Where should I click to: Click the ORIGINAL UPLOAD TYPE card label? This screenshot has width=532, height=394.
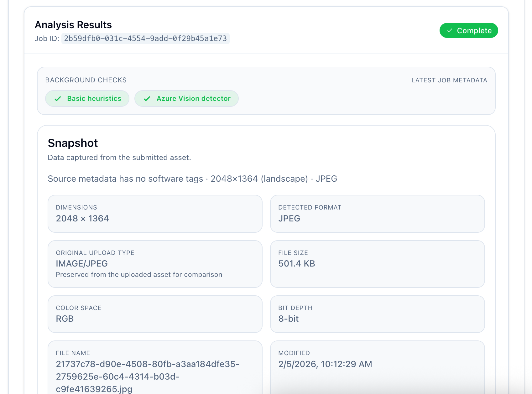click(x=95, y=253)
